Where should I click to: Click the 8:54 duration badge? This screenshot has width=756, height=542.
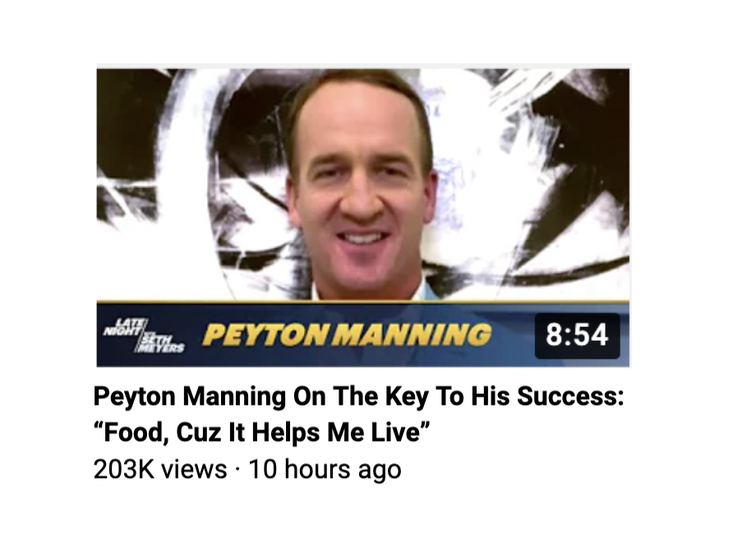(577, 335)
